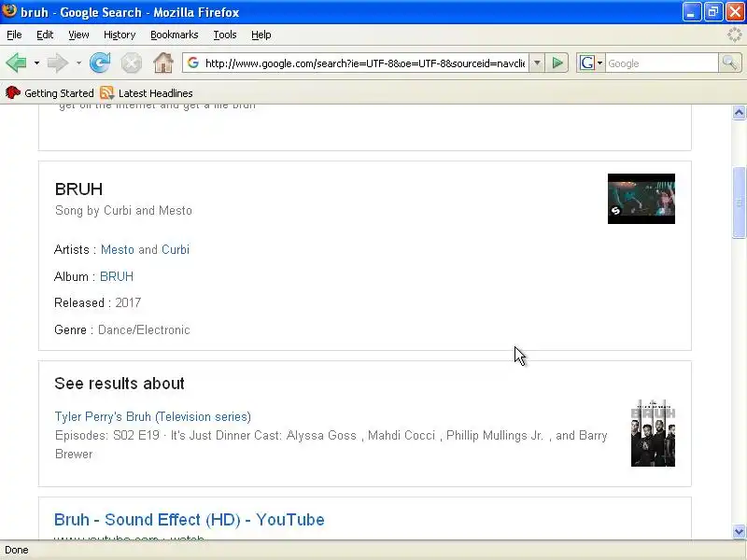Click the scrollbar down arrow
The image size is (747, 560).
pyautogui.click(x=739, y=531)
